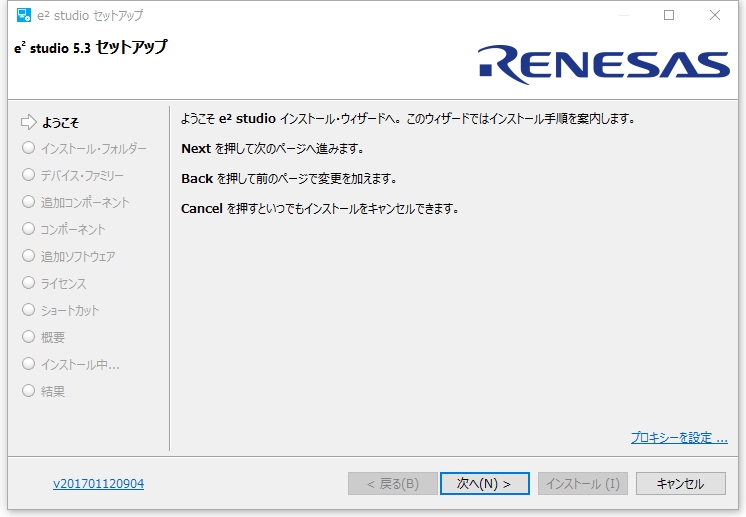This screenshot has width=746, height=517.
Task: Open the 結果 step label
Action: (53, 391)
